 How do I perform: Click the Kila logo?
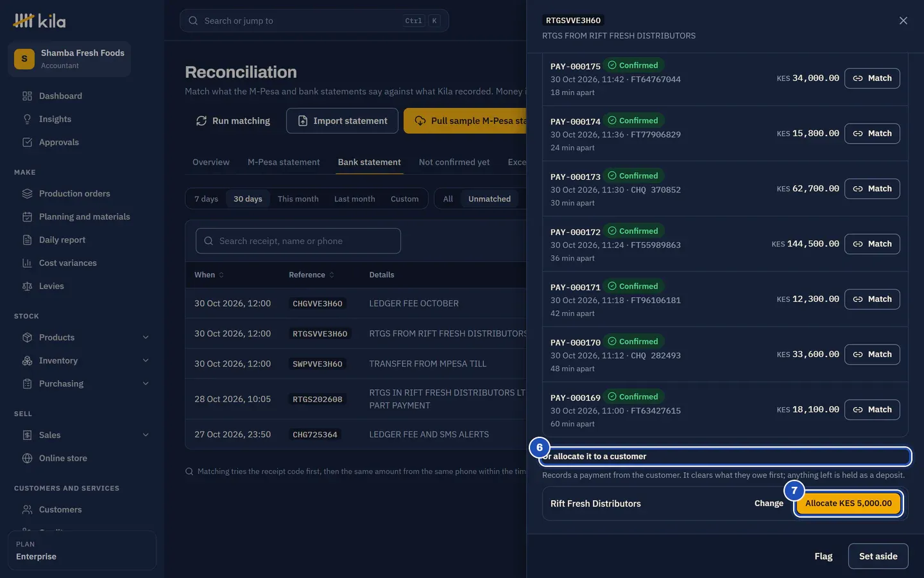point(39,21)
